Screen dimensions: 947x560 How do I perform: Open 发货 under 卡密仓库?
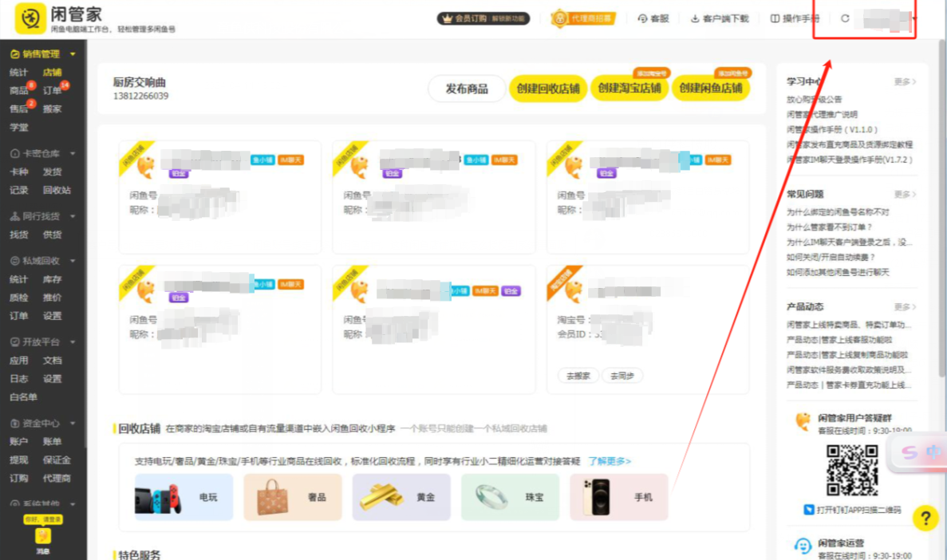pyautogui.click(x=52, y=172)
